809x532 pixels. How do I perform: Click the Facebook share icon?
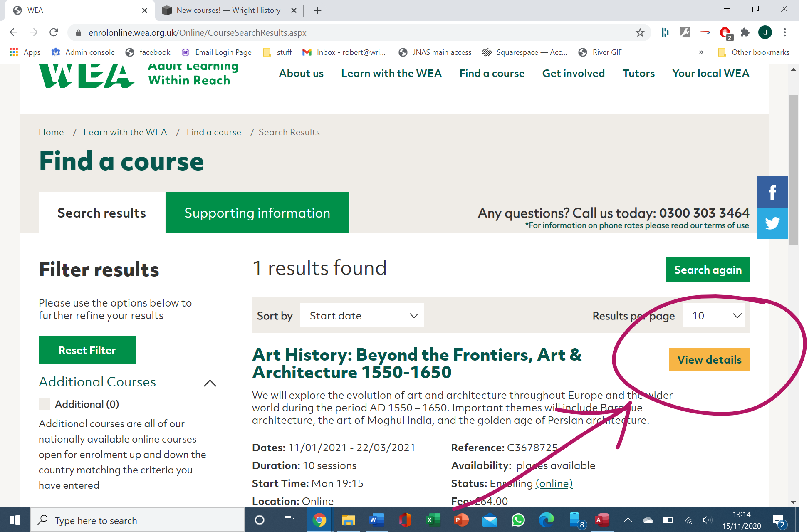[x=772, y=192]
